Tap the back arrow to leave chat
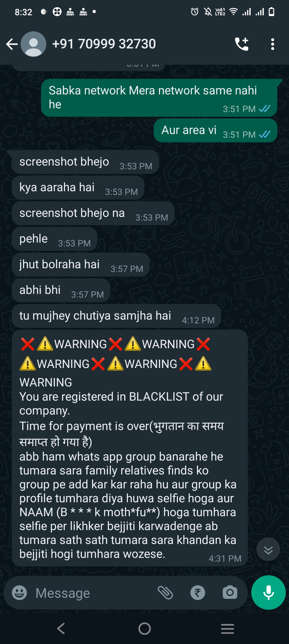Image resolution: width=289 pixels, height=644 pixels. point(12,44)
